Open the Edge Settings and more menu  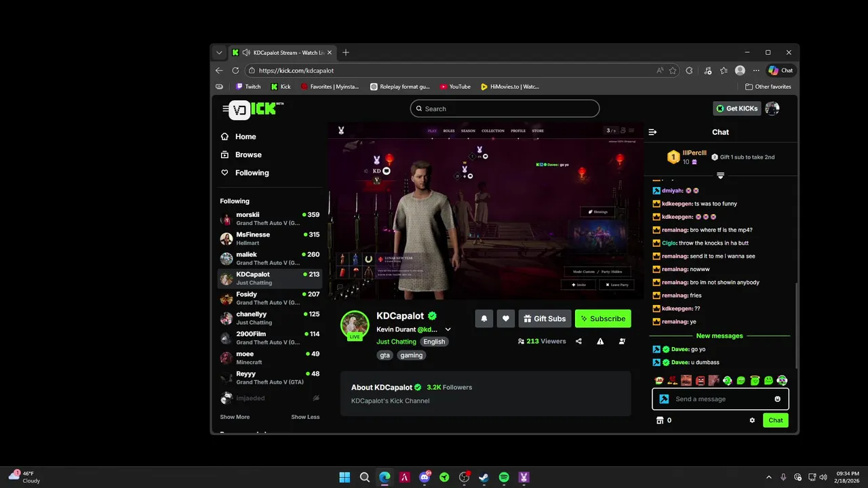[756, 70]
